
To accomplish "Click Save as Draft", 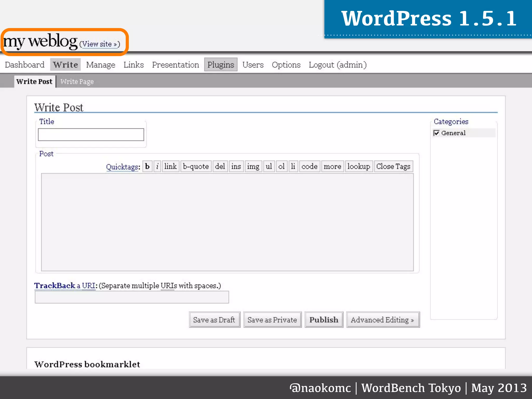I will [214, 320].
